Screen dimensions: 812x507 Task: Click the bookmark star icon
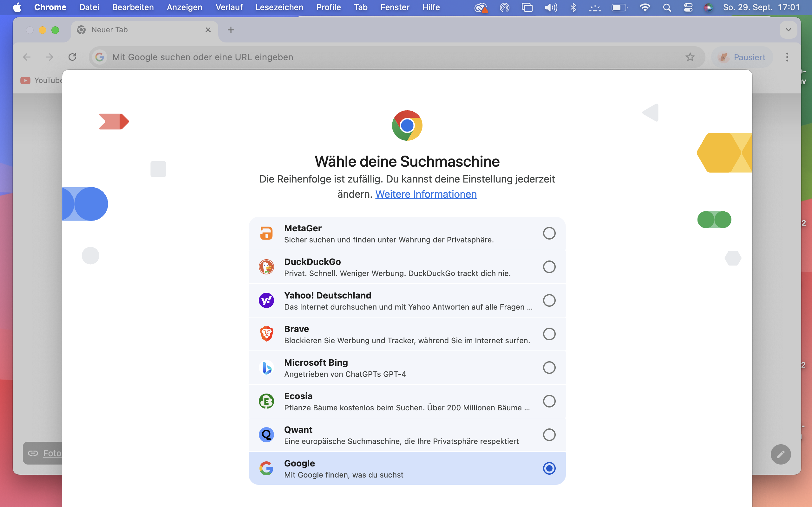690,57
